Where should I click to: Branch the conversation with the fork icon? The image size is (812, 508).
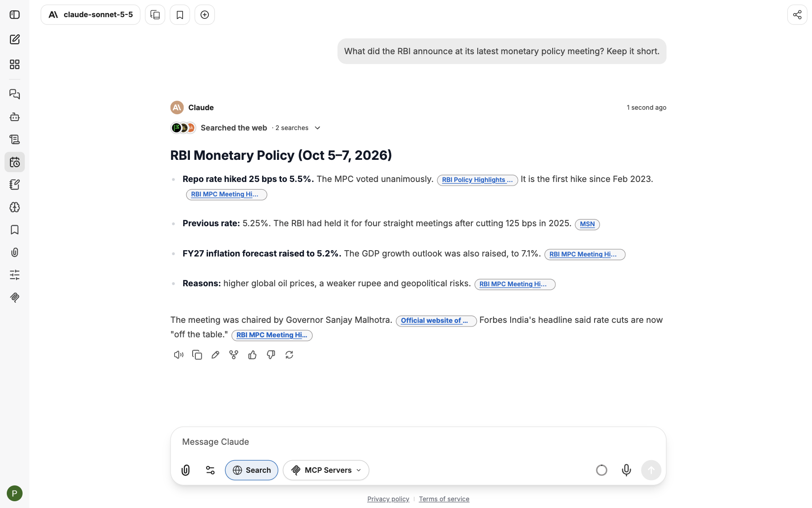tap(234, 355)
